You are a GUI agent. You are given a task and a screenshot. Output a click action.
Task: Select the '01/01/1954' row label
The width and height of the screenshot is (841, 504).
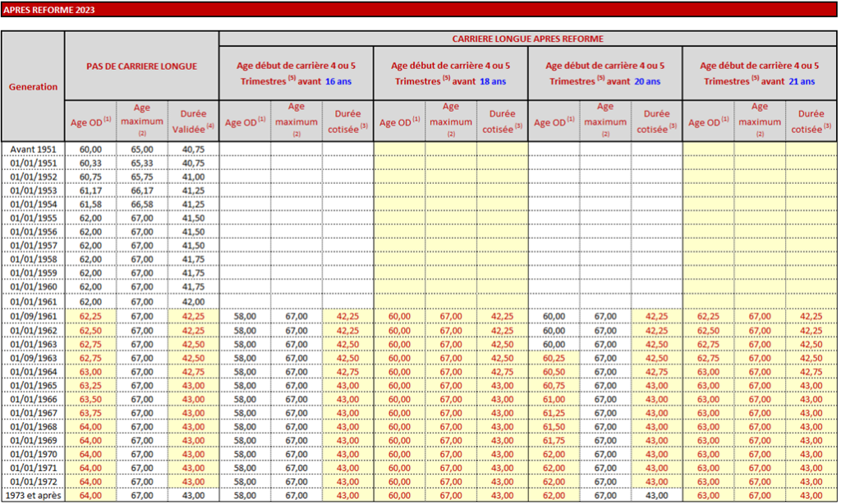pyautogui.click(x=33, y=204)
